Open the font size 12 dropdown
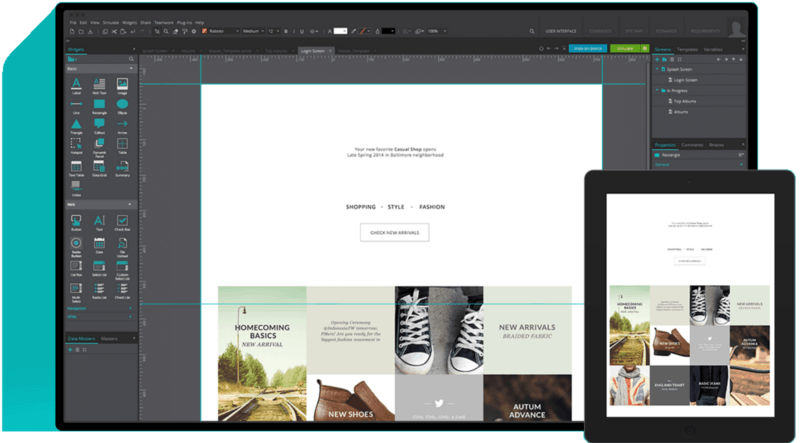Screen dimensions: 800x443 (273, 32)
